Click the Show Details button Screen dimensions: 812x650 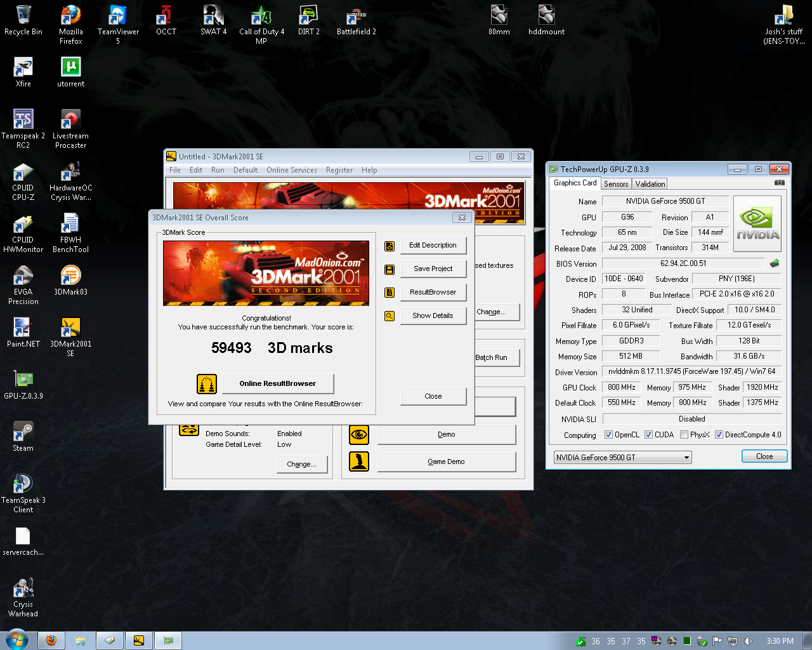[x=433, y=315]
